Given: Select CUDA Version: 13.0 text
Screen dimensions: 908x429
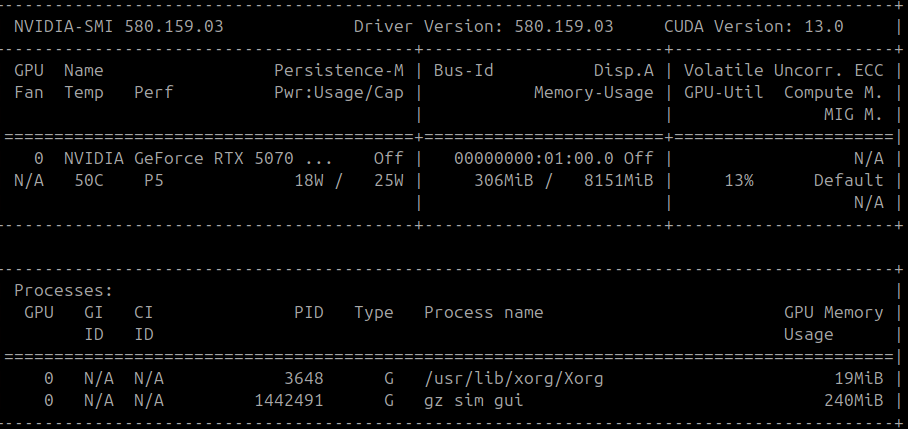Looking at the screenshot, I should click(x=753, y=27).
